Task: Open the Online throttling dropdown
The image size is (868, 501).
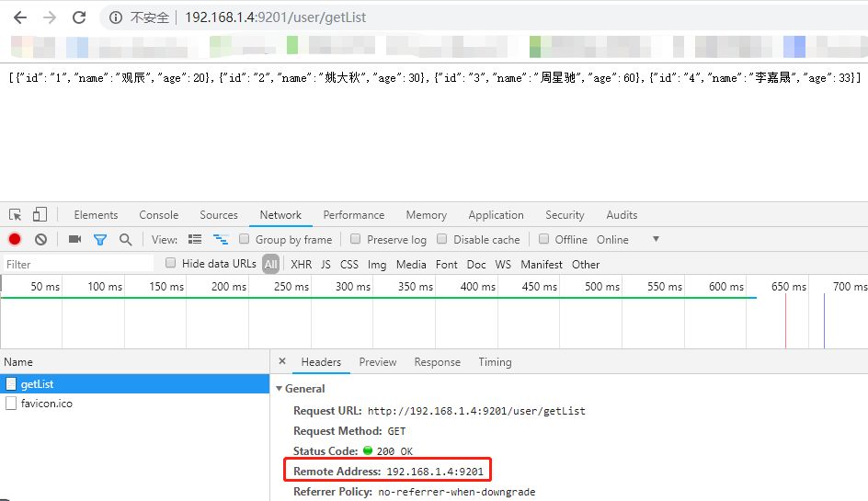Action: click(x=628, y=240)
